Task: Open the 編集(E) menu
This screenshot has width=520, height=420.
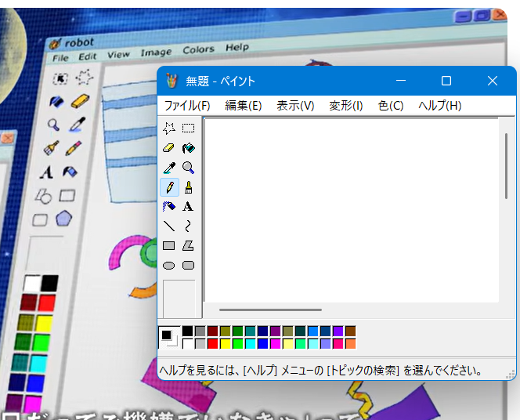Action: pyautogui.click(x=244, y=106)
